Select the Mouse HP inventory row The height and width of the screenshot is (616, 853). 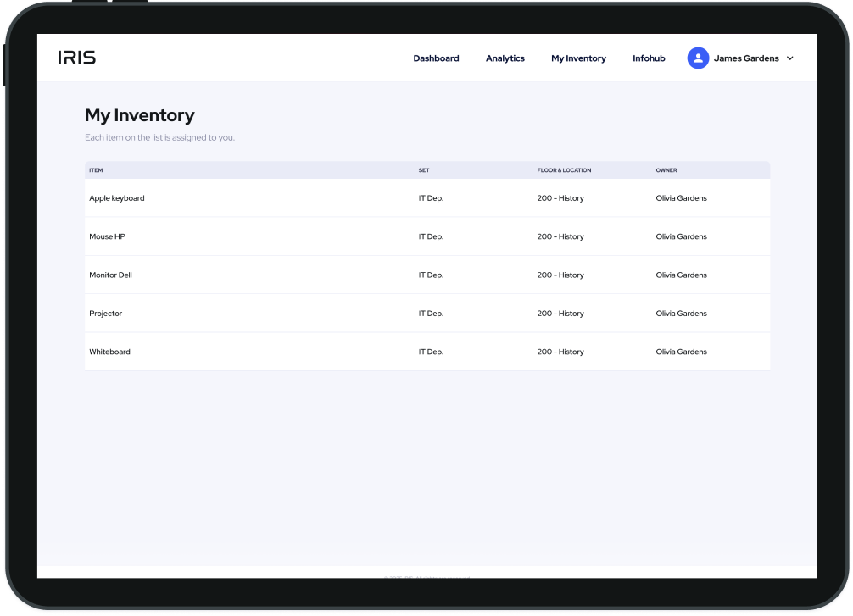107,236
